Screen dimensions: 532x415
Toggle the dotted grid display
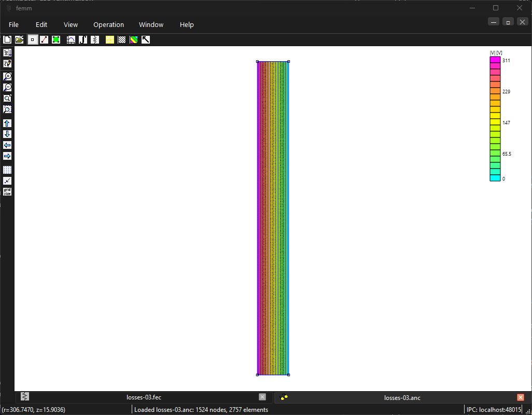7,170
